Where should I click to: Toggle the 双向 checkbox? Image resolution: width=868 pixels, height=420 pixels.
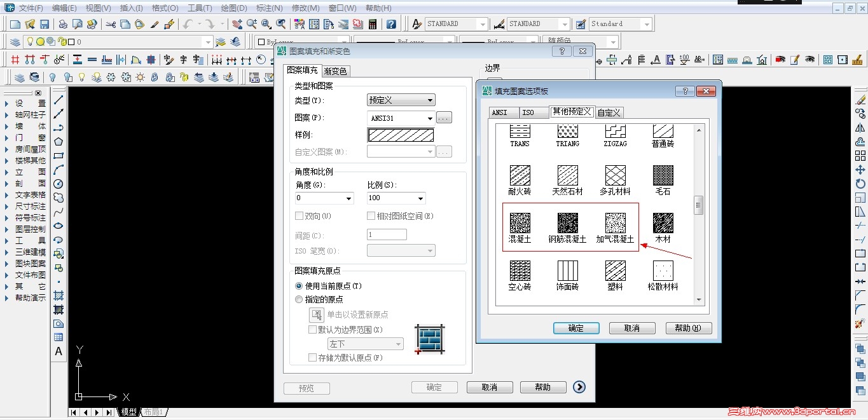tap(300, 216)
